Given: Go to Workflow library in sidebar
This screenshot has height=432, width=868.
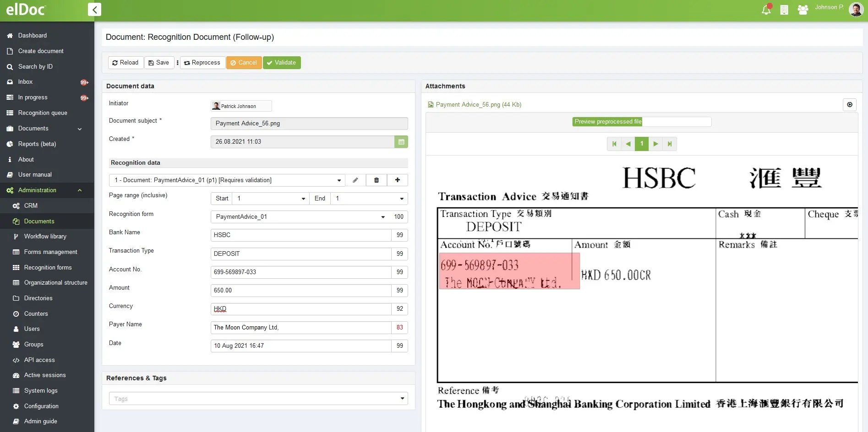Looking at the screenshot, I should (x=45, y=237).
